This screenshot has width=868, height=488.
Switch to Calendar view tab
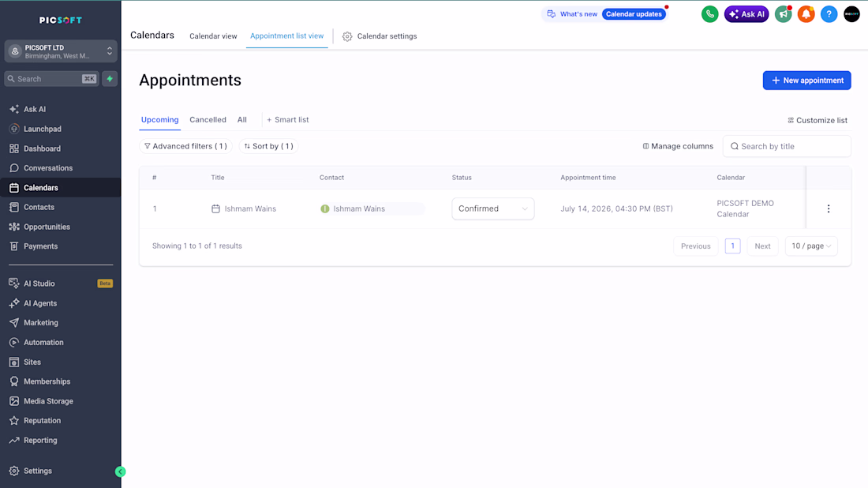tap(213, 36)
